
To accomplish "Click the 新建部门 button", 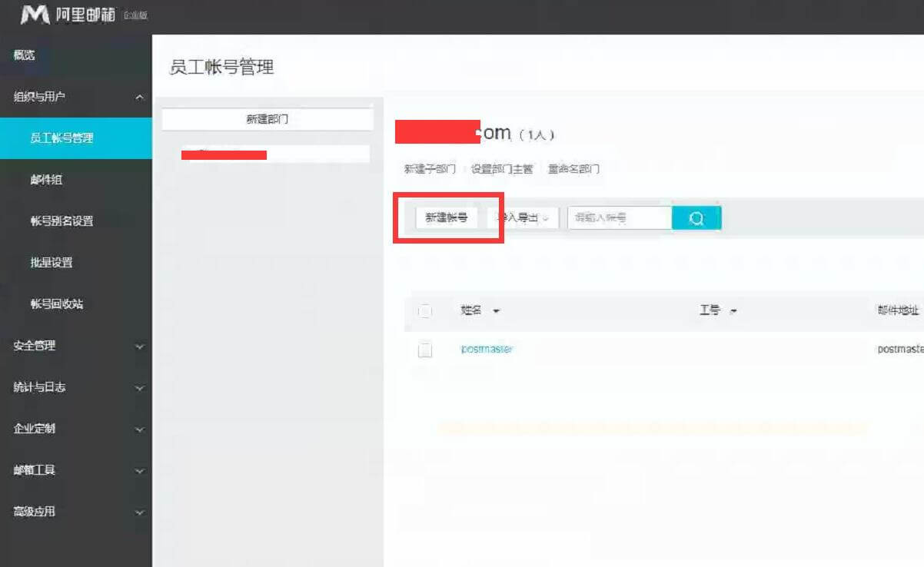I will click(x=268, y=119).
